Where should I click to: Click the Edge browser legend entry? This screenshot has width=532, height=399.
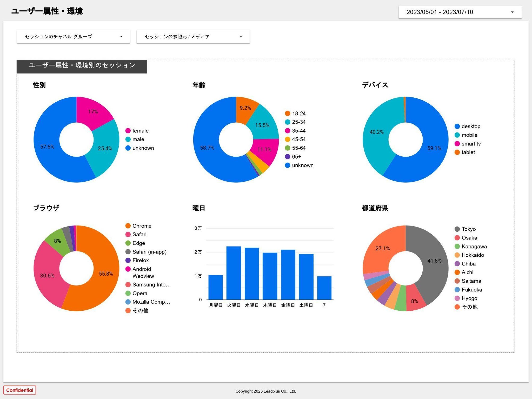[135, 243]
